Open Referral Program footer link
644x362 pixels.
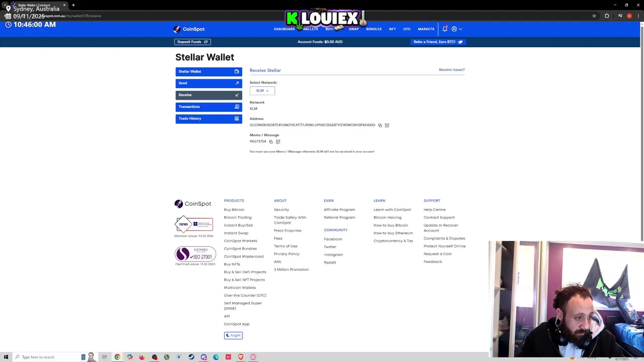tap(339, 218)
